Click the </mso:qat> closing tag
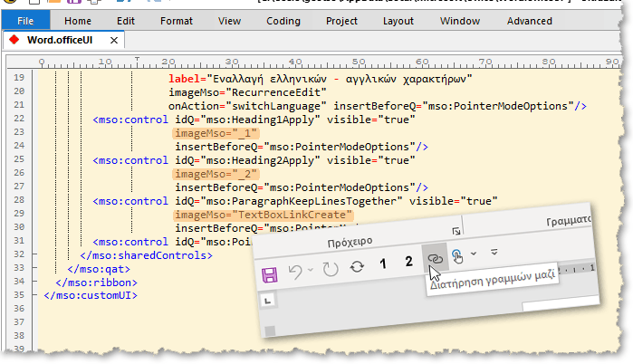Viewport: 633px width, 364px height. tap(99, 269)
